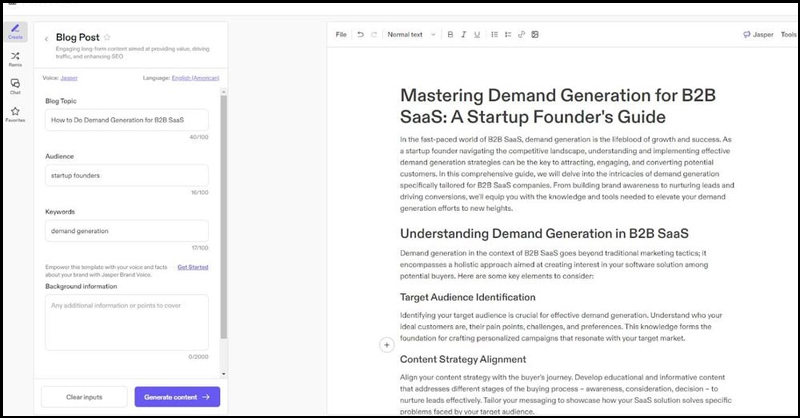
Task: Open Favorites in the sidebar
Action: [15, 114]
